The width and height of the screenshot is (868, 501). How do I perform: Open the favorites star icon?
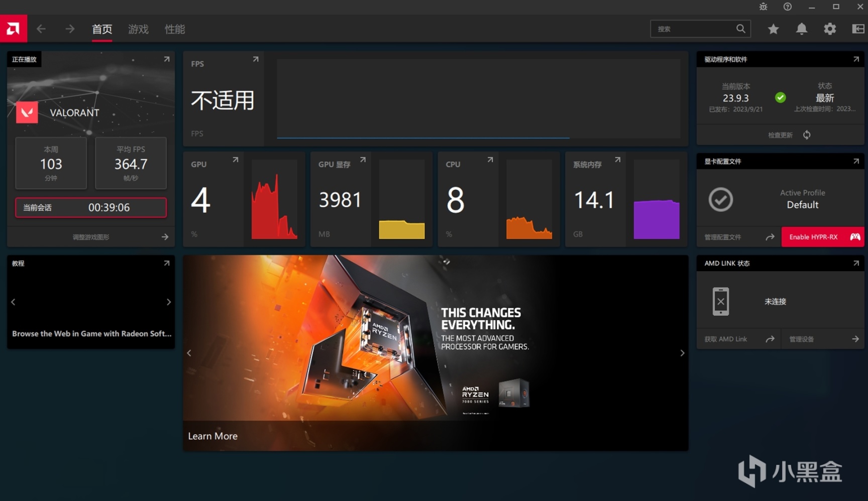[x=774, y=29]
